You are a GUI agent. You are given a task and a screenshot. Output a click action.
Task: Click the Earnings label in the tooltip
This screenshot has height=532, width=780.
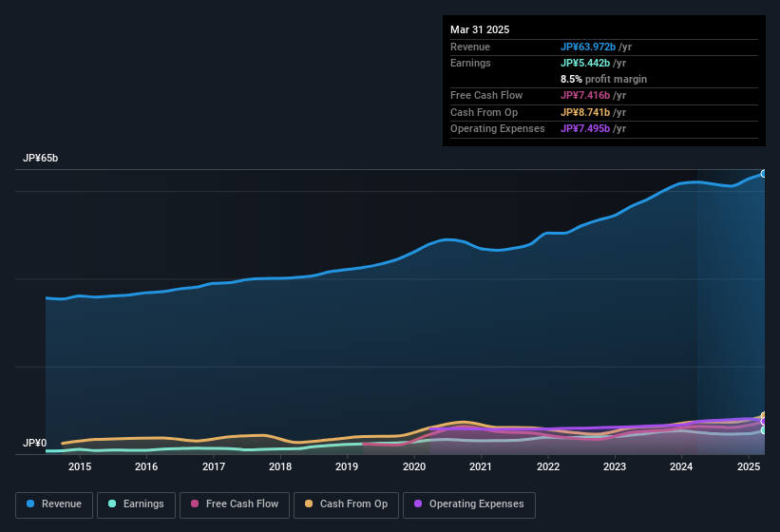(470, 63)
